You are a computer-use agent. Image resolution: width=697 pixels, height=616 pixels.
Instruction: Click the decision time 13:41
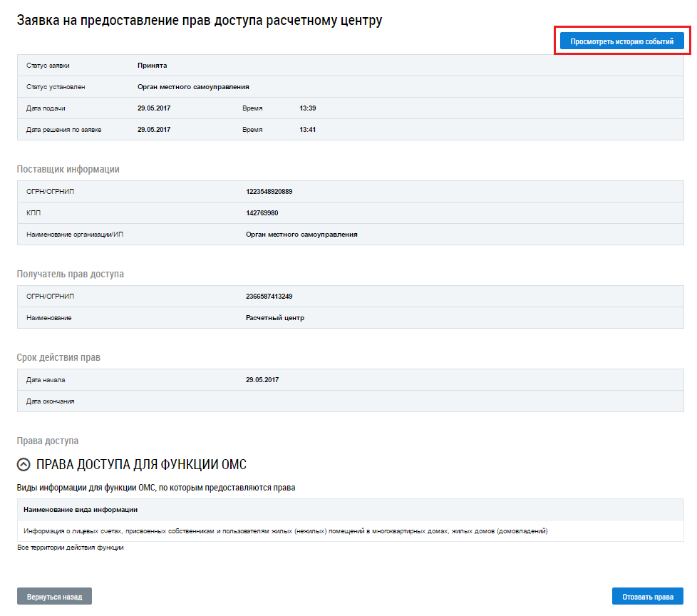tap(307, 130)
